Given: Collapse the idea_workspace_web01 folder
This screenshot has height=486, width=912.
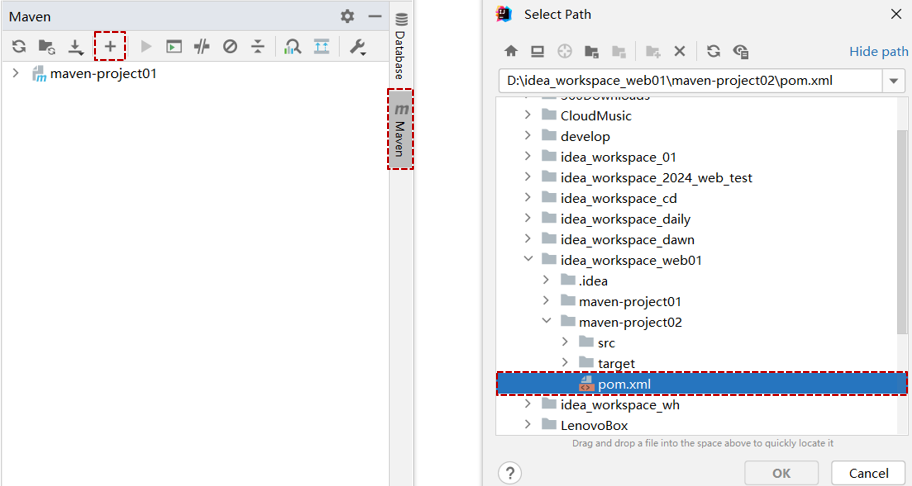Looking at the screenshot, I should tap(528, 260).
